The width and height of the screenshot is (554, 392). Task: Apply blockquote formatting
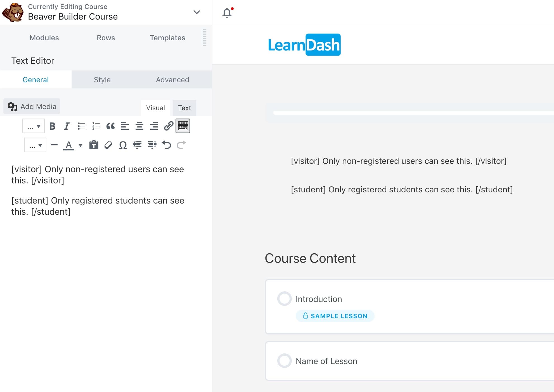point(110,126)
